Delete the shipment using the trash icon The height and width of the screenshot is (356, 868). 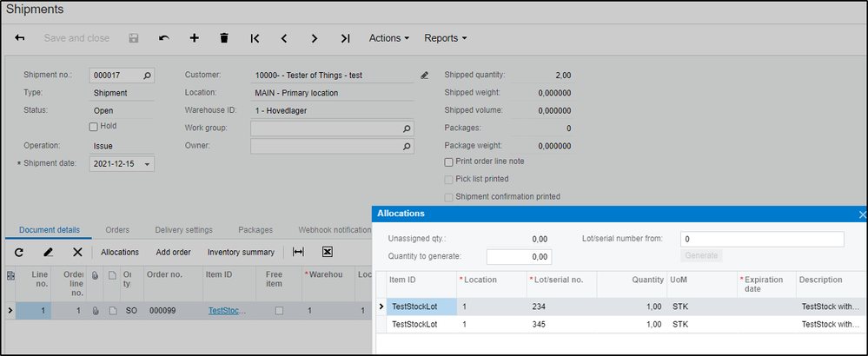[224, 38]
